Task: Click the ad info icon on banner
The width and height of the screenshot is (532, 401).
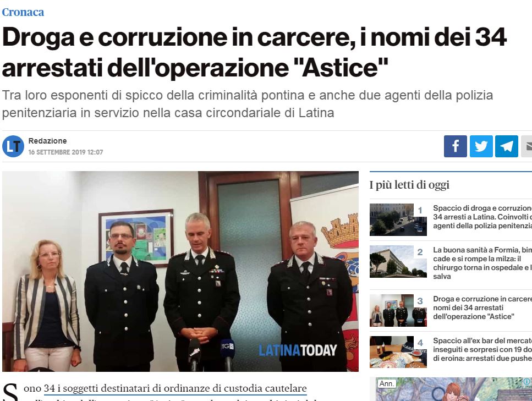Action: point(527,382)
